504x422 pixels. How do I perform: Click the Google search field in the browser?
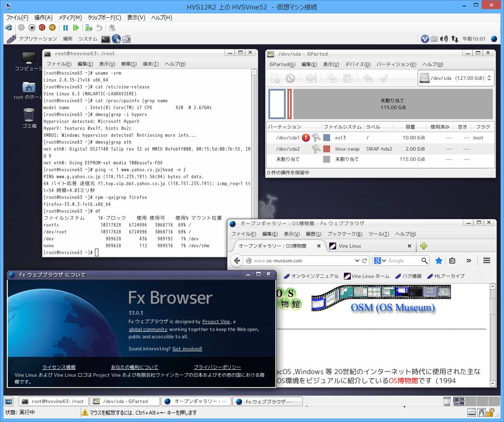pyautogui.click(x=404, y=261)
